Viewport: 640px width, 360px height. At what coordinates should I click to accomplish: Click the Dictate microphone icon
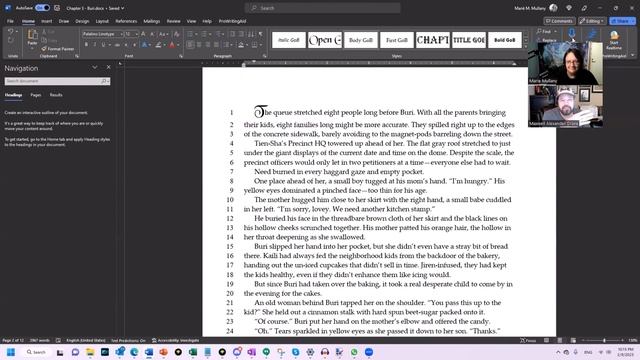[571, 33]
